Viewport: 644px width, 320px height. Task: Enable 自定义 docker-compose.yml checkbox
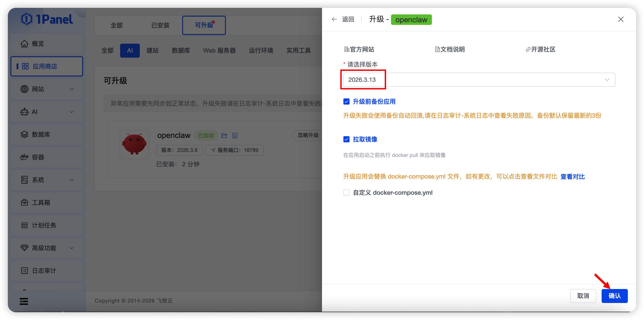[346, 192]
